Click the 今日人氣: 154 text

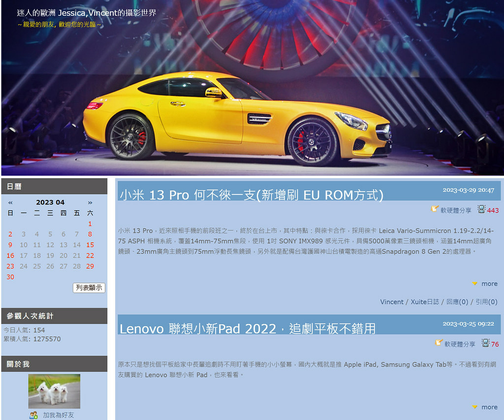24,330
